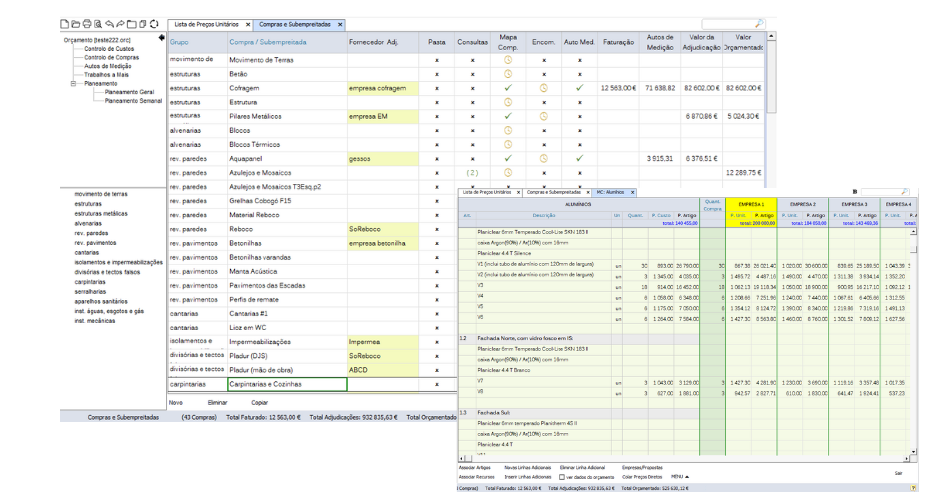Open Planeamento Semanal tree item
Screen dimensions: 943x500
tap(134, 101)
